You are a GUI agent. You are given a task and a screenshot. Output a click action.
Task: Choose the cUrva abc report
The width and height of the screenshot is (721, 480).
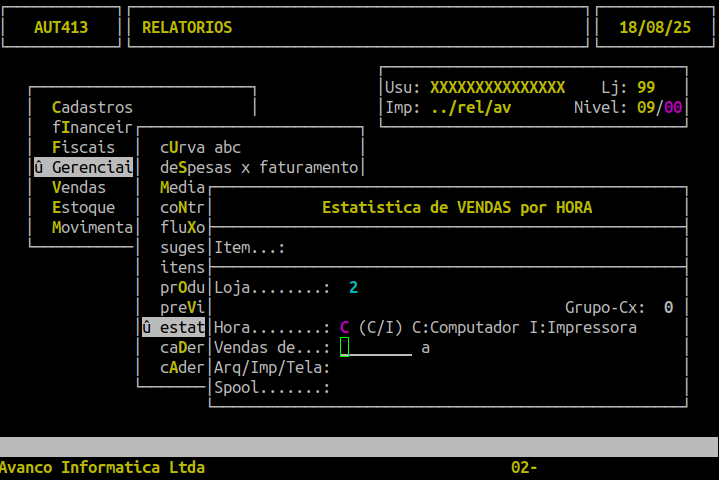pyautogui.click(x=200, y=147)
